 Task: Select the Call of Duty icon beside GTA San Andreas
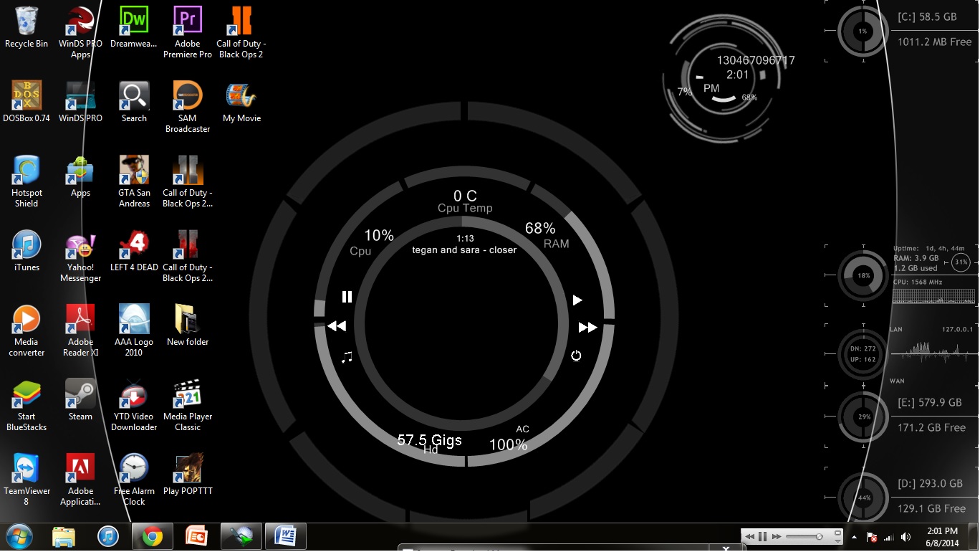pos(188,182)
